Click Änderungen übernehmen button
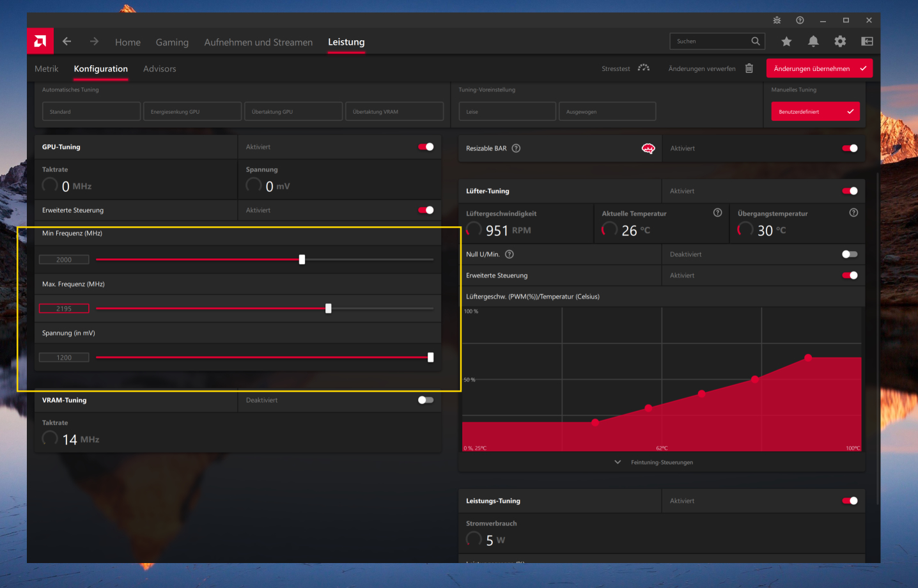 coord(820,68)
